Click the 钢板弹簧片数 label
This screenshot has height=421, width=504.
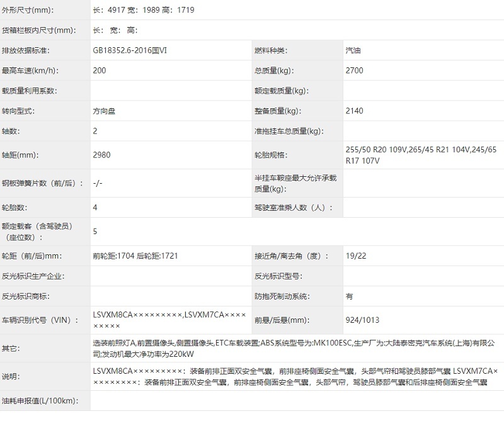point(42,183)
